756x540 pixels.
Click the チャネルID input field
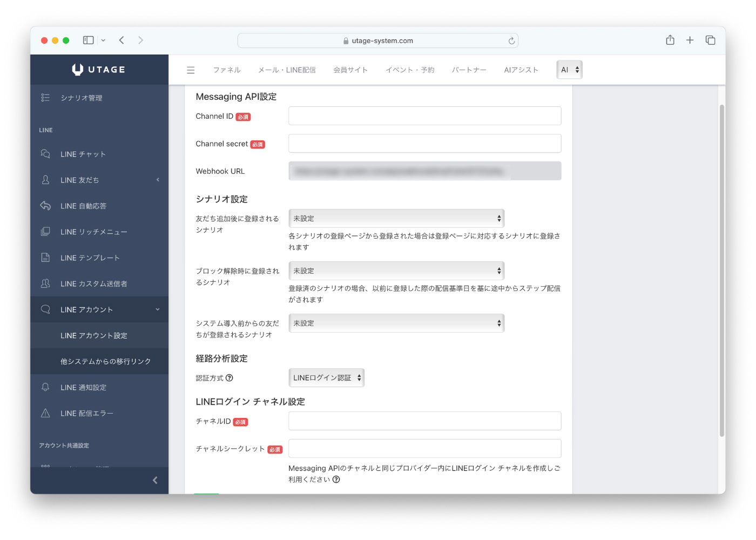tap(425, 421)
